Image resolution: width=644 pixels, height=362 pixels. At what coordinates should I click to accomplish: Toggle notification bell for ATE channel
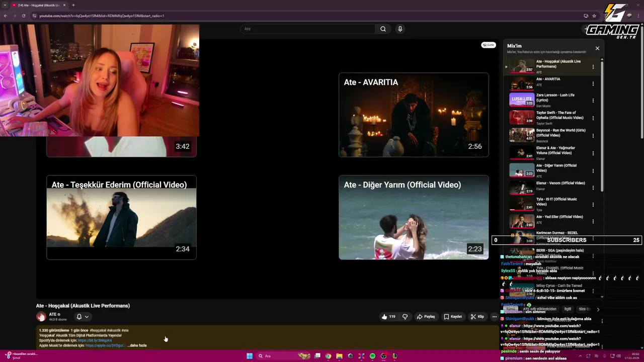click(79, 317)
